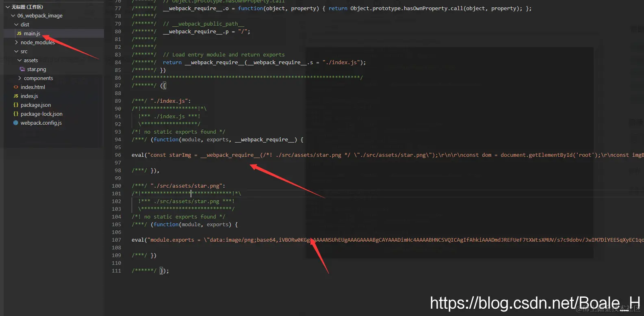Collapse the dist folder chevron
This screenshot has height=316, width=644.
tap(16, 25)
